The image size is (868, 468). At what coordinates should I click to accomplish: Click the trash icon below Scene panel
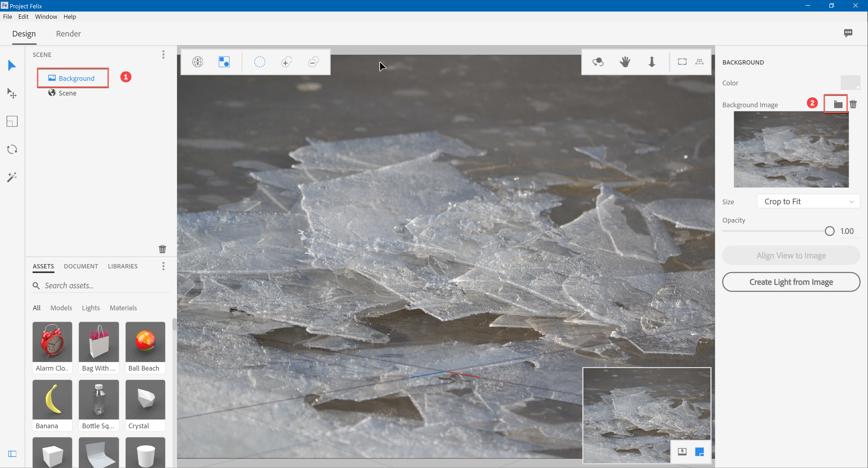tap(163, 249)
